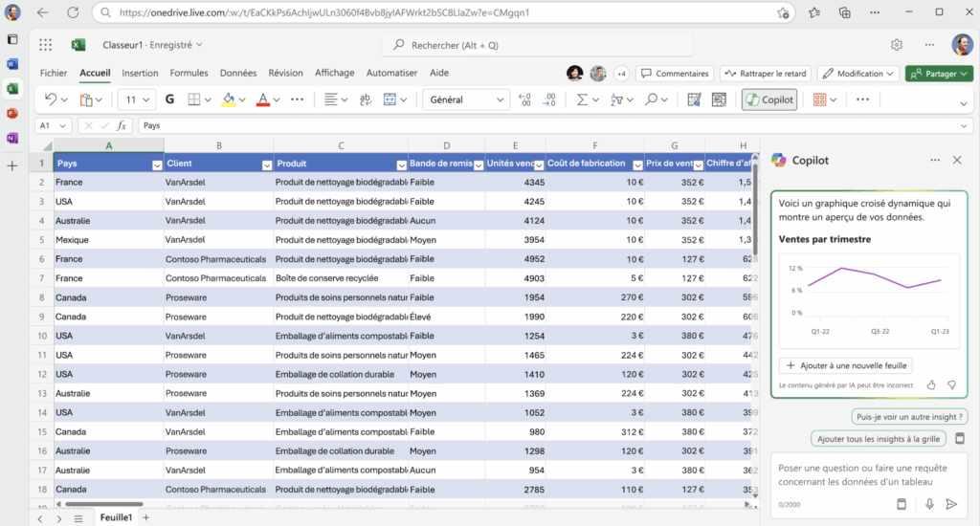This screenshot has width=980, height=526.
Task: Open Copilot pane more options ellipsis
Action: 935,161
